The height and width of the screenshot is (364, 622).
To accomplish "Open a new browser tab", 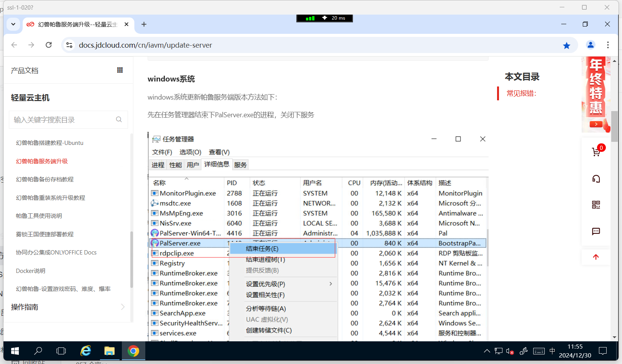I will pos(144,24).
